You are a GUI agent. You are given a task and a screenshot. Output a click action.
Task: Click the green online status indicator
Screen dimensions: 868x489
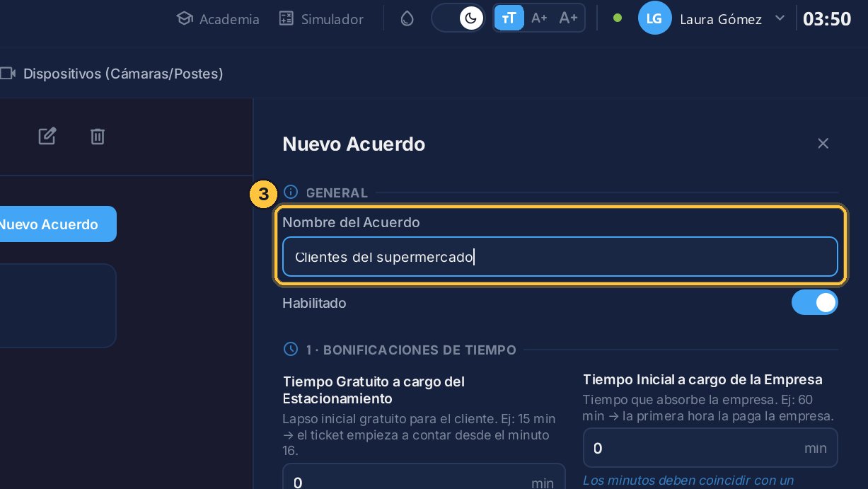coord(618,18)
